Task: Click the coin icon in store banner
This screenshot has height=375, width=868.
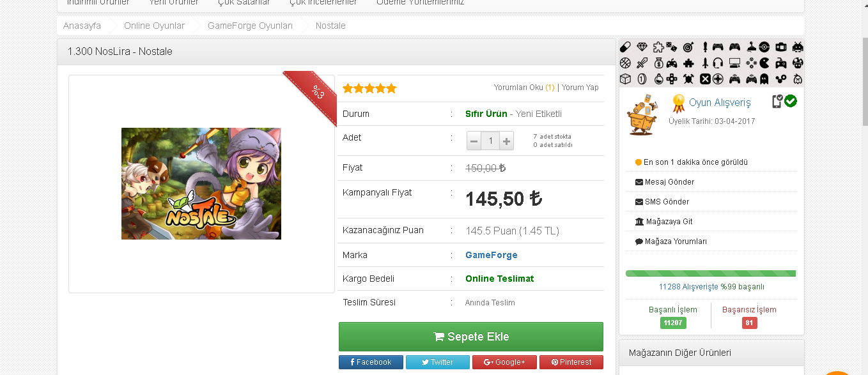Action: (x=642, y=79)
